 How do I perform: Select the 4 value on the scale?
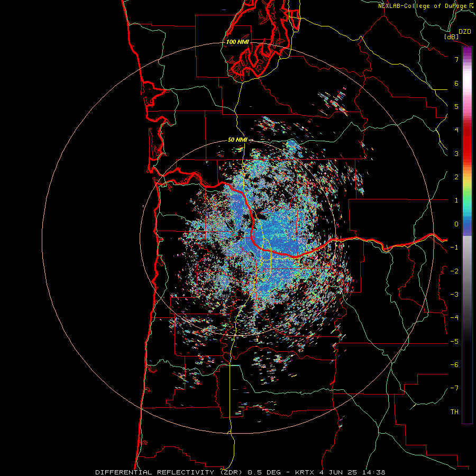point(456,130)
